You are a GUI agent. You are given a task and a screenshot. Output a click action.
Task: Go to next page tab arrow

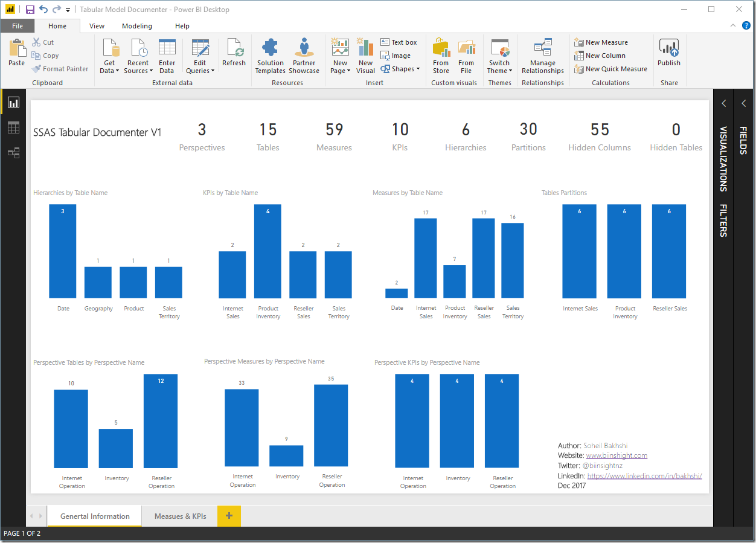[41, 516]
